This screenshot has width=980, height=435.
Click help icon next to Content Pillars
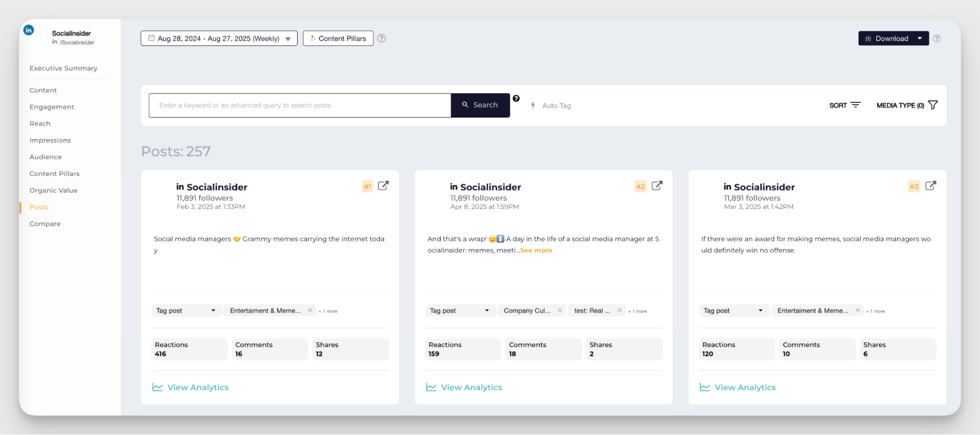point(381,38)
